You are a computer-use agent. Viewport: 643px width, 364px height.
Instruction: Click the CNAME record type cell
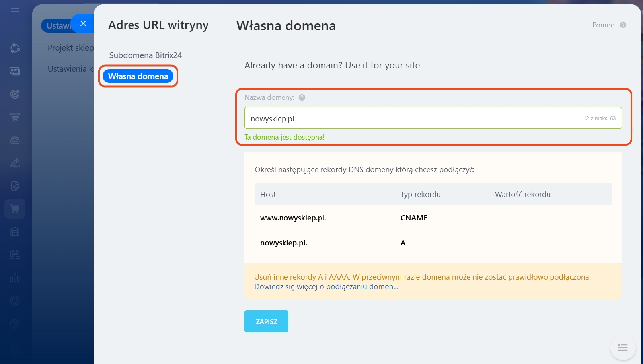click(414, 218)
